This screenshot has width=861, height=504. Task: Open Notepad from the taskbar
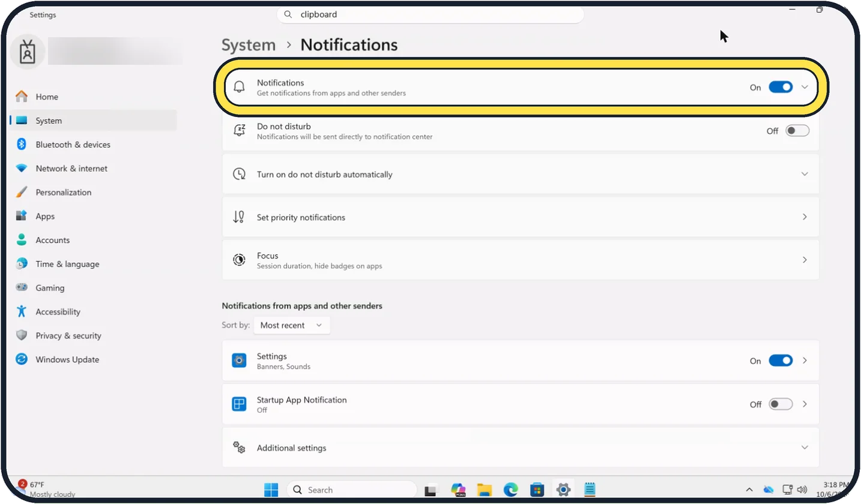pyautogui.click(x=590, y=490)
